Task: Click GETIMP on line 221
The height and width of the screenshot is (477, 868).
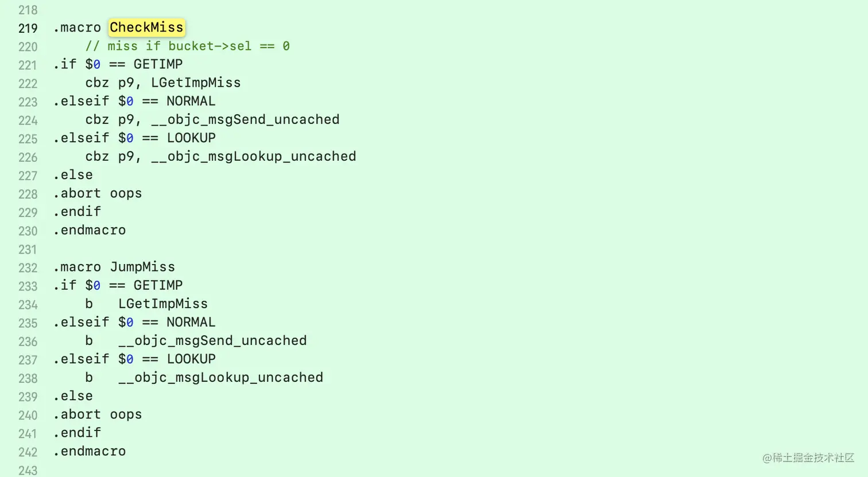Action: (158, 64)
